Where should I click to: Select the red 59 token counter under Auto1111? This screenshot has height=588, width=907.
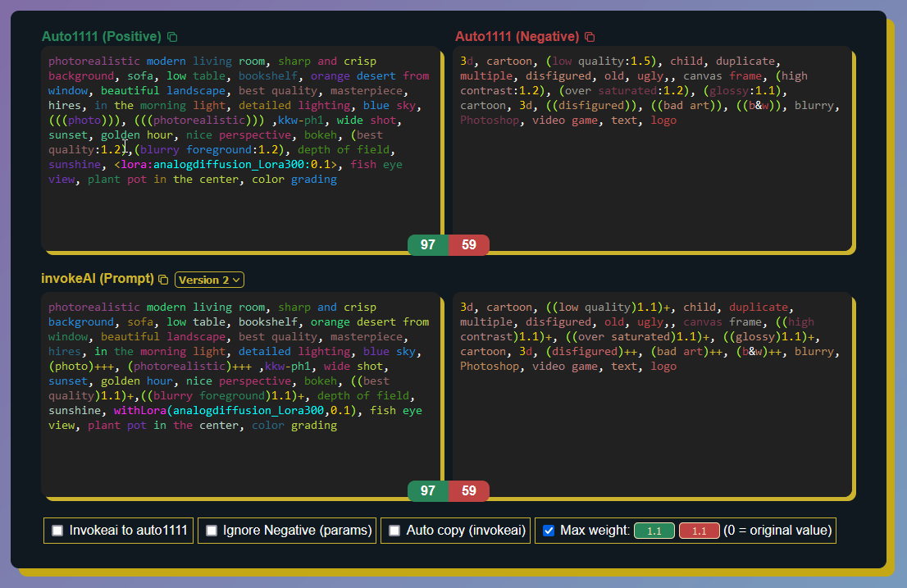tap(469, 244)
